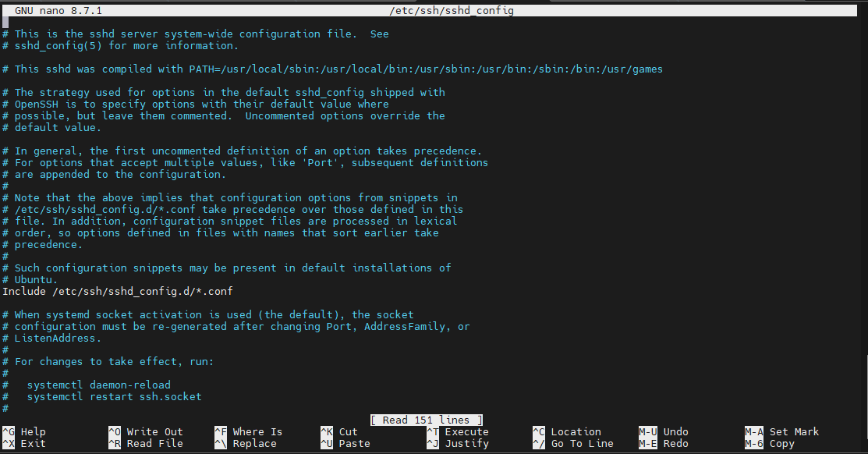The height and width of the screenshot is (454, 868).
Task: Click the 'order, so options defined in files' line
Action: pyautogui.click(x=221, y=233)
